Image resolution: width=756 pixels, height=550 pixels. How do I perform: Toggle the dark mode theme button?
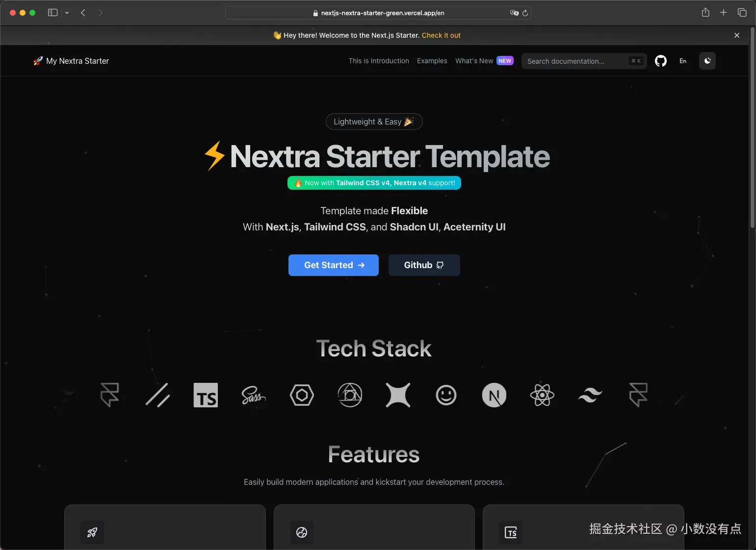(707, 61)
